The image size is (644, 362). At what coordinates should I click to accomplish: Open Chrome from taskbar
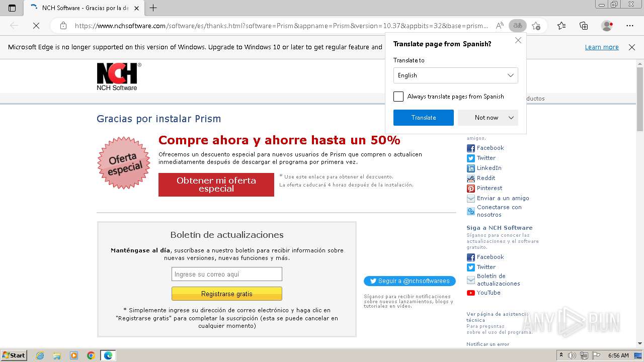91,355
